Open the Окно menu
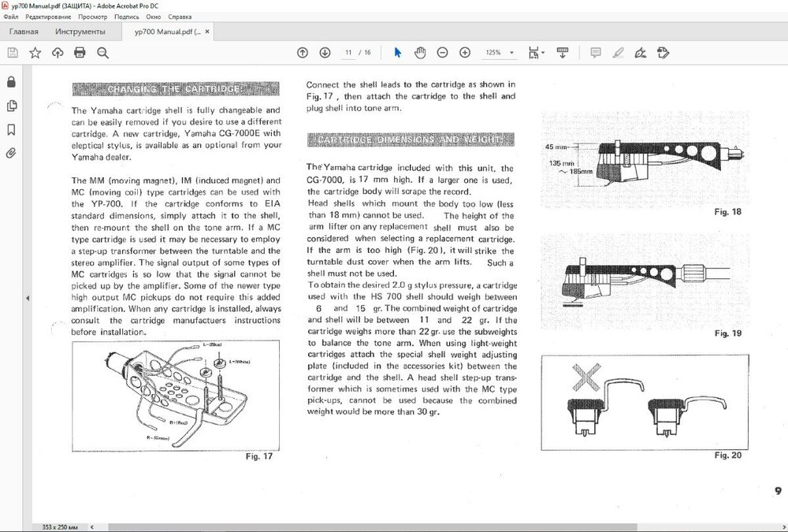788x532 pixels. 154,17
